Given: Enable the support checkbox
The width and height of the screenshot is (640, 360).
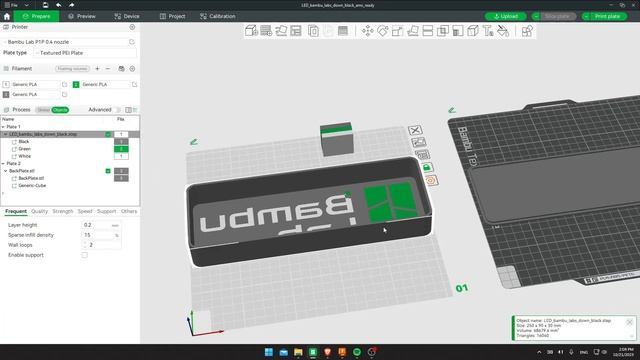Looking at the screenshot, I should tap(84, 255).
